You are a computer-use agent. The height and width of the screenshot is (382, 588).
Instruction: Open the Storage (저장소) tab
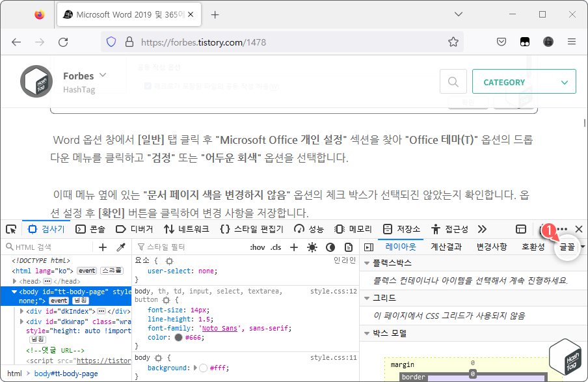(401, 229)
